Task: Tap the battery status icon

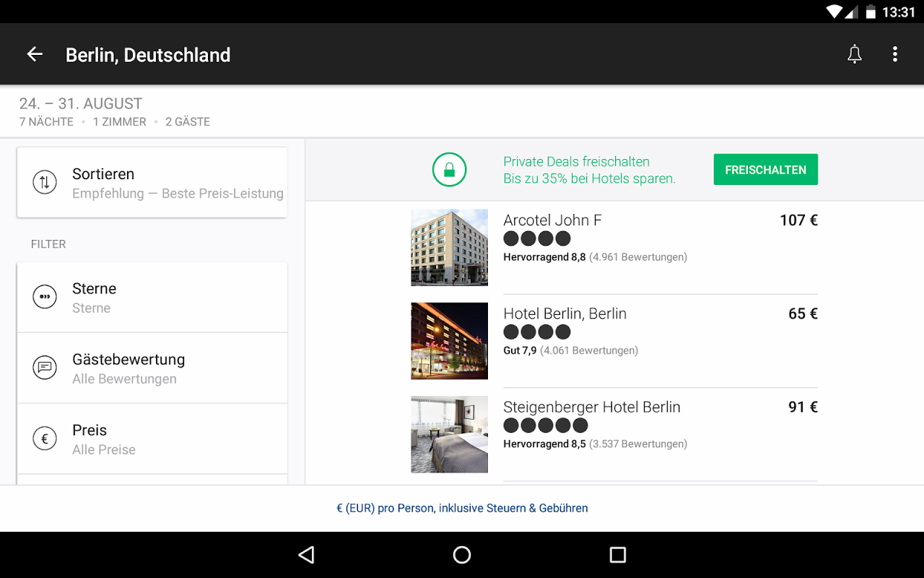Action: 871,12
